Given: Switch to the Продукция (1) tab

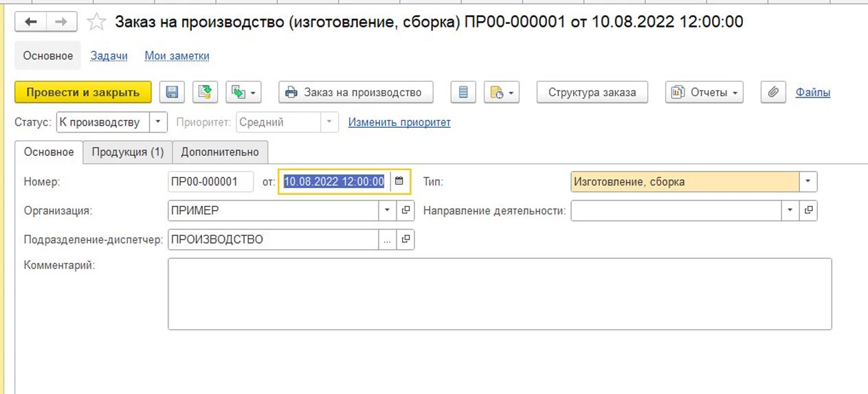Looking at the screenshot, I should [x=128, y=152].
